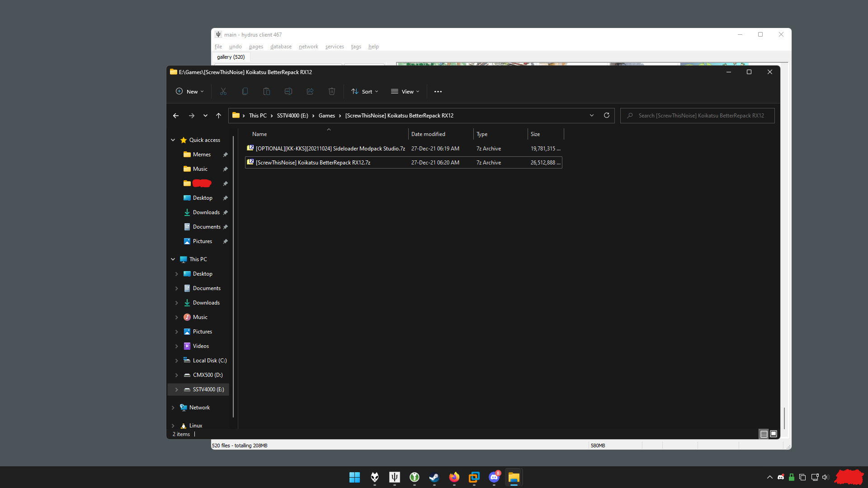Image resolution: width=868 pixels, height=488 pixels.
Task: Click the 7z icon of Sideloader Modpack Studio file
Action: (250, 148)
